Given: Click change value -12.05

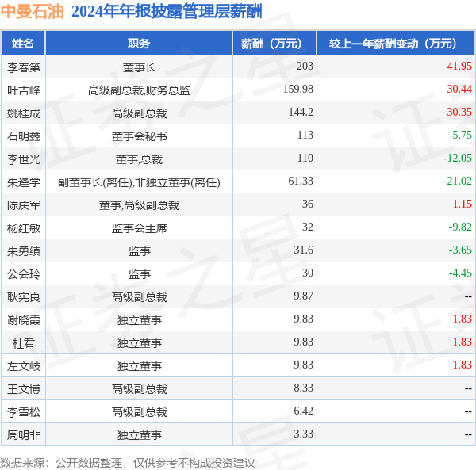Looking at the screenshot, I should pyautogui.click(x=458, y=158).
